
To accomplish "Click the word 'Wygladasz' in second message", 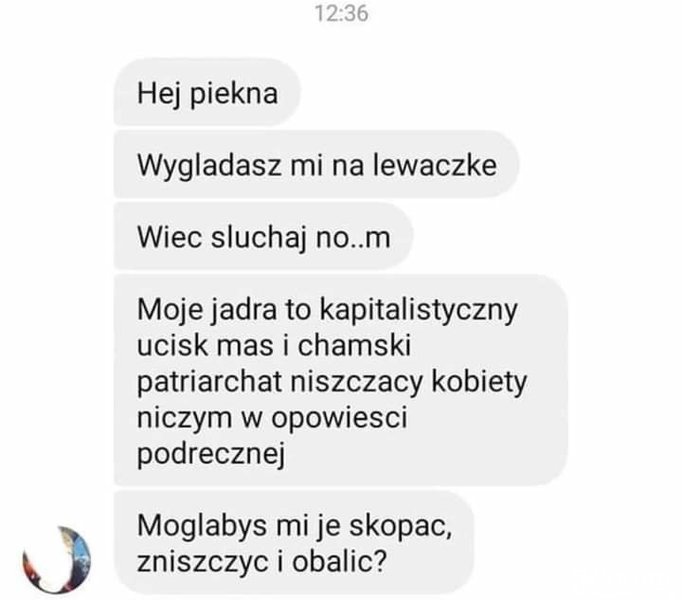I will (209, 166).
